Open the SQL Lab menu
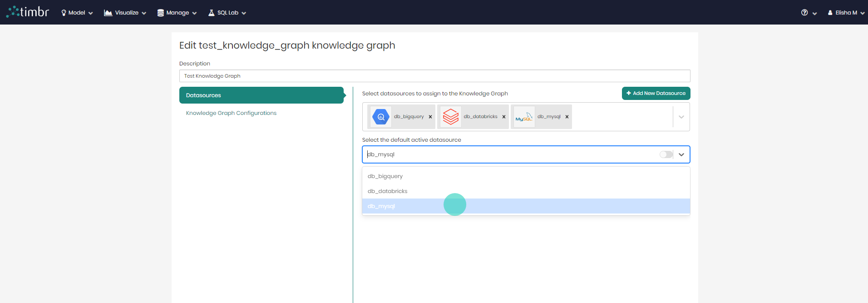The image size is (868, 303). coord(227,13)
